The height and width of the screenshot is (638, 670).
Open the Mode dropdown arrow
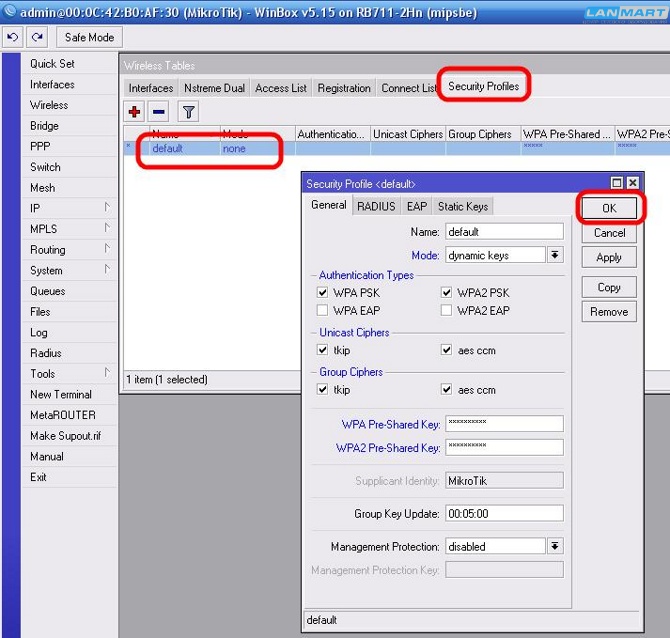pyautogui.click(x=555, y=255)
